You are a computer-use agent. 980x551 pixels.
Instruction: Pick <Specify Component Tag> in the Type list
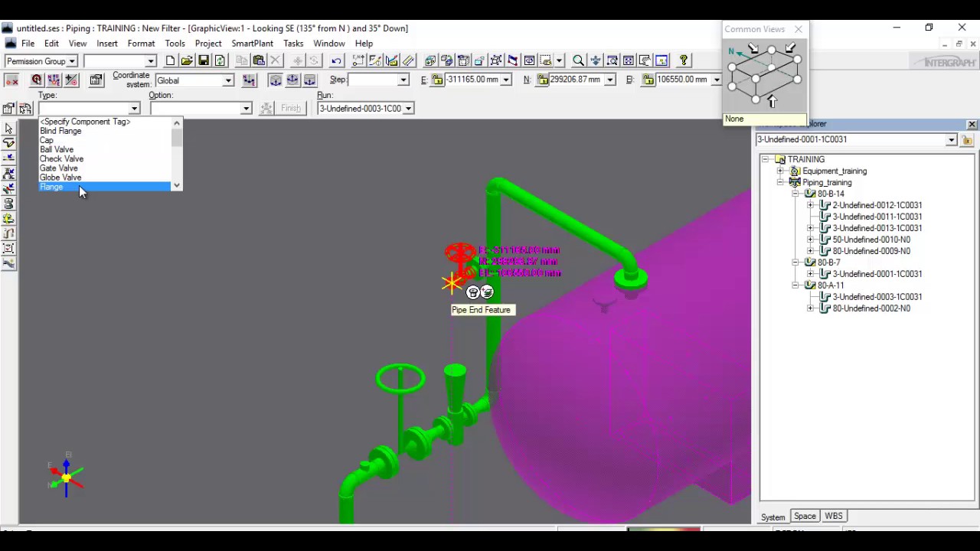click(105, 122)
